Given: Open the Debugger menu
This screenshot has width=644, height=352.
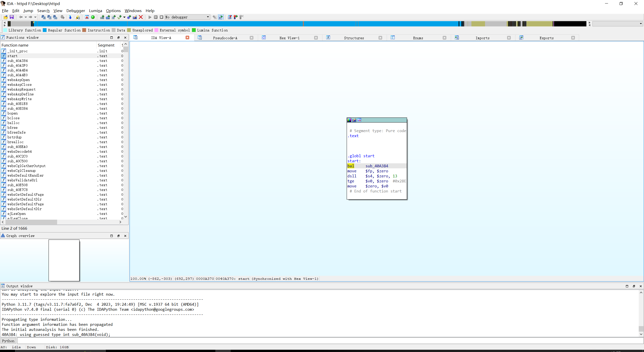Looking at the screenshot, I should [75, 11].
